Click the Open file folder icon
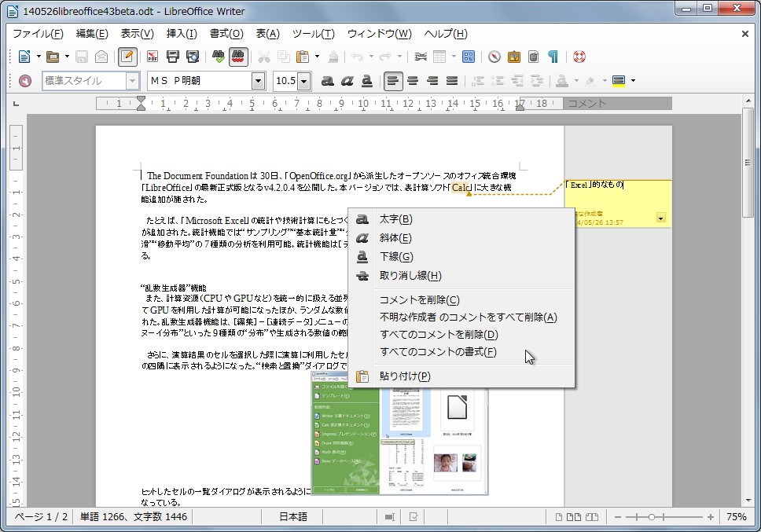The image size is (761, 532). (53, 57)
